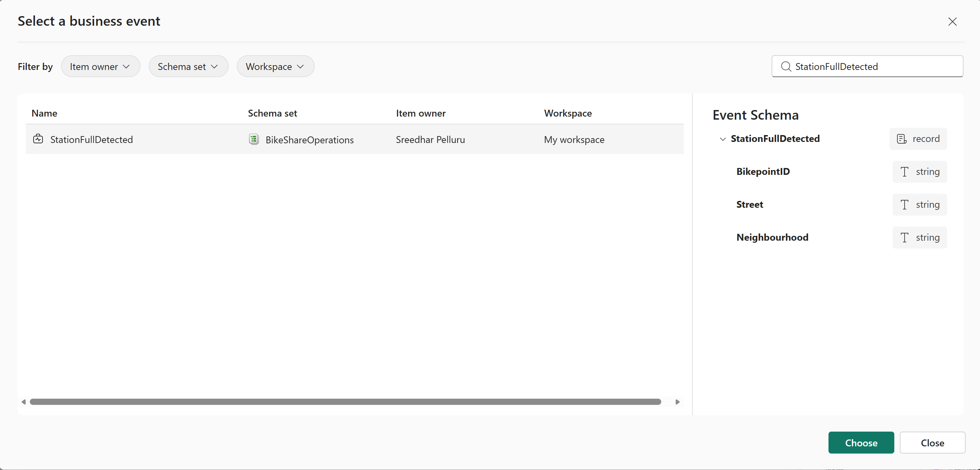Viewport: 980px width, 470px height.
Task: Click the Sreedhar Pelluru owner cell
Action: 430,140
